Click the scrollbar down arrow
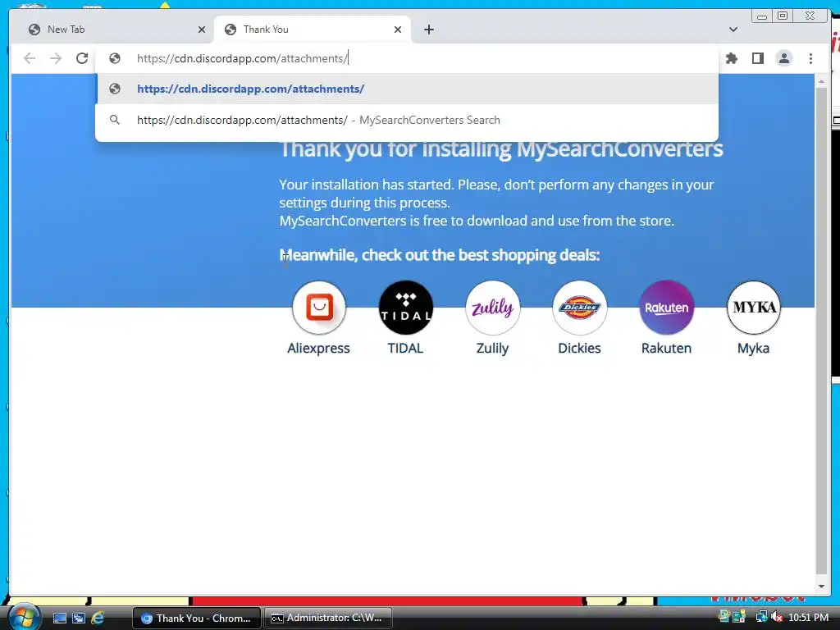This screenshot has height=630, width=840. coord(821,587)
